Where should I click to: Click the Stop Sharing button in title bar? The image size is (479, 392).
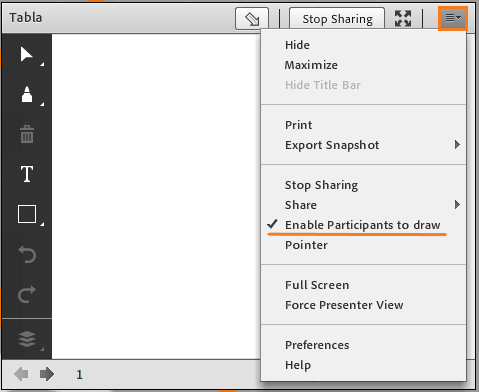coord(337,19)
